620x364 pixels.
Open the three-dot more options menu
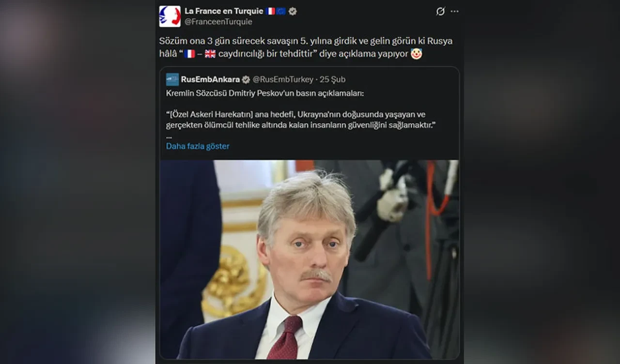[x=454, y=12]
